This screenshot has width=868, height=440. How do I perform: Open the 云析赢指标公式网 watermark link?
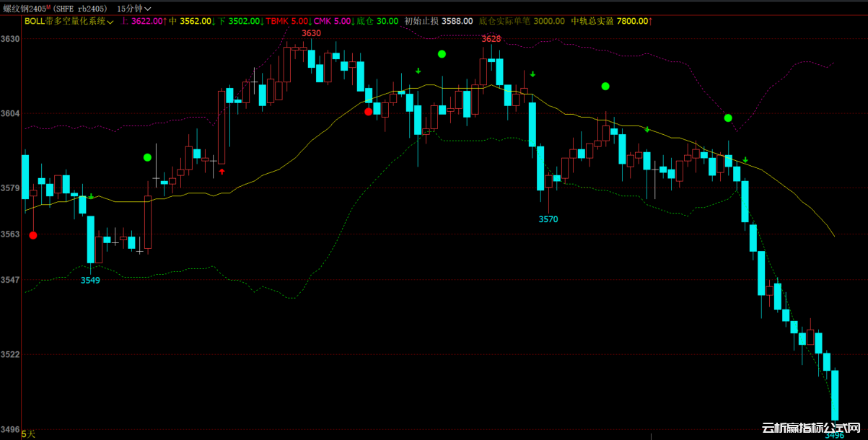(x=812, y=428)
